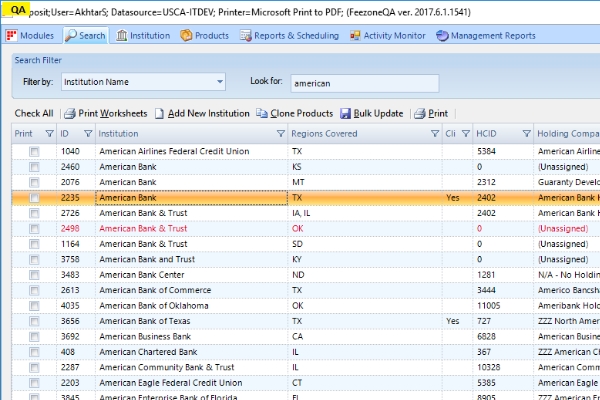
Task: Switch to the Activity Monitor tab
Action: (388, 36)
